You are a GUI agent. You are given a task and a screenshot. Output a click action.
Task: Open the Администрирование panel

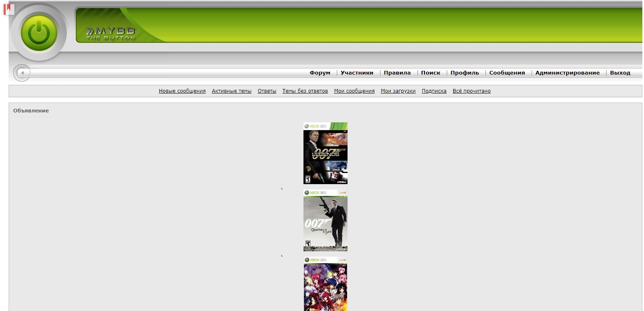tap(567, 73)
